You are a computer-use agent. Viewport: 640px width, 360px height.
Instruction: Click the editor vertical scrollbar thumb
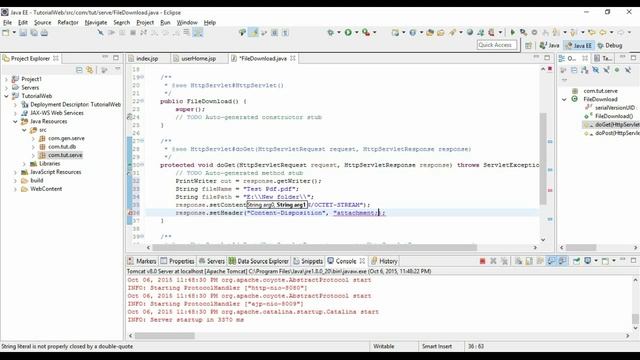pos(543,158)
